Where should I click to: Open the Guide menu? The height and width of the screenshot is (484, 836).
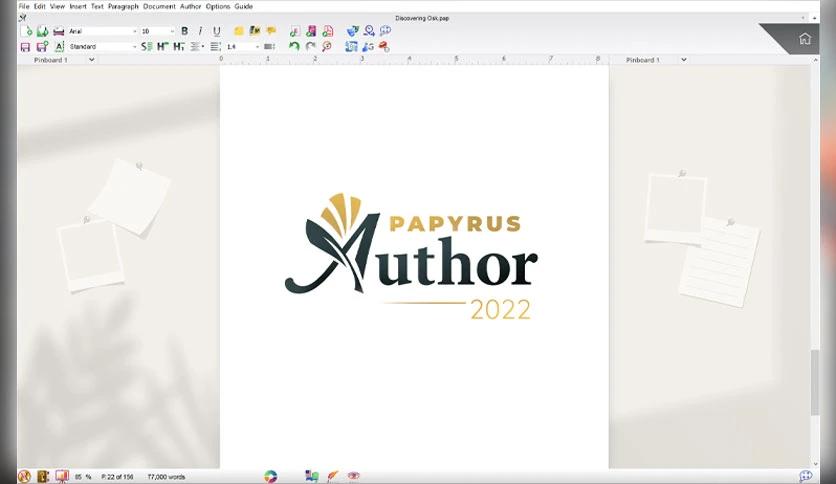coord(244,6)
